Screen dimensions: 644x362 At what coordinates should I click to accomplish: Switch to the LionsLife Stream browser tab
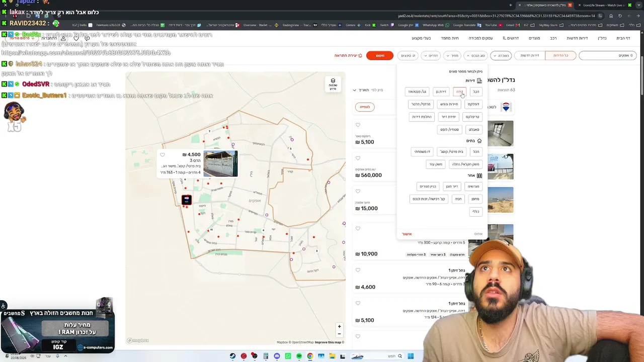(x=605, y=5)
